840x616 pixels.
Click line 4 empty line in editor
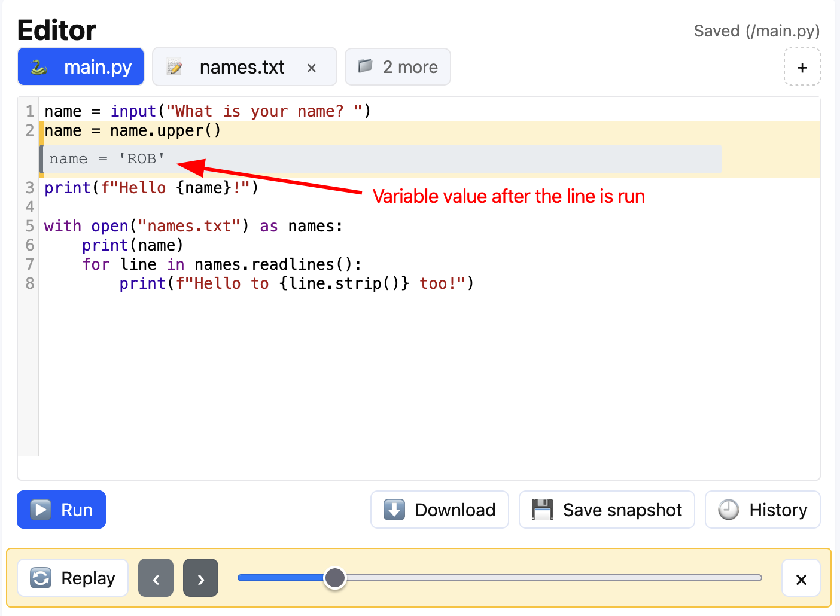click(239, 207)
